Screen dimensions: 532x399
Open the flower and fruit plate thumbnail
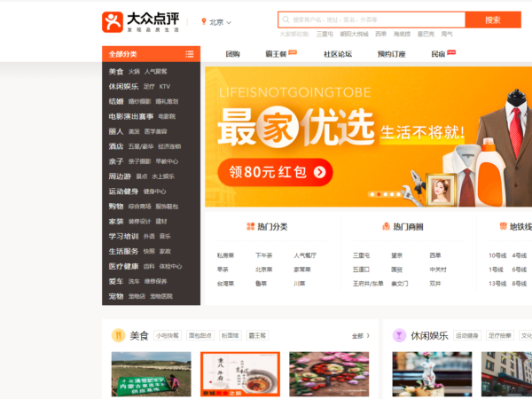[329, 374]
